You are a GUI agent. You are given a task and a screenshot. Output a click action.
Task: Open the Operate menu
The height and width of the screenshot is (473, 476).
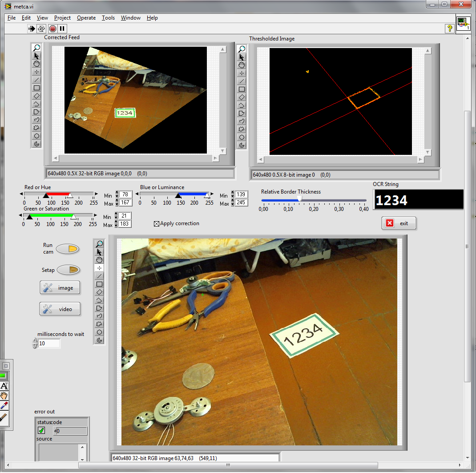86,18
